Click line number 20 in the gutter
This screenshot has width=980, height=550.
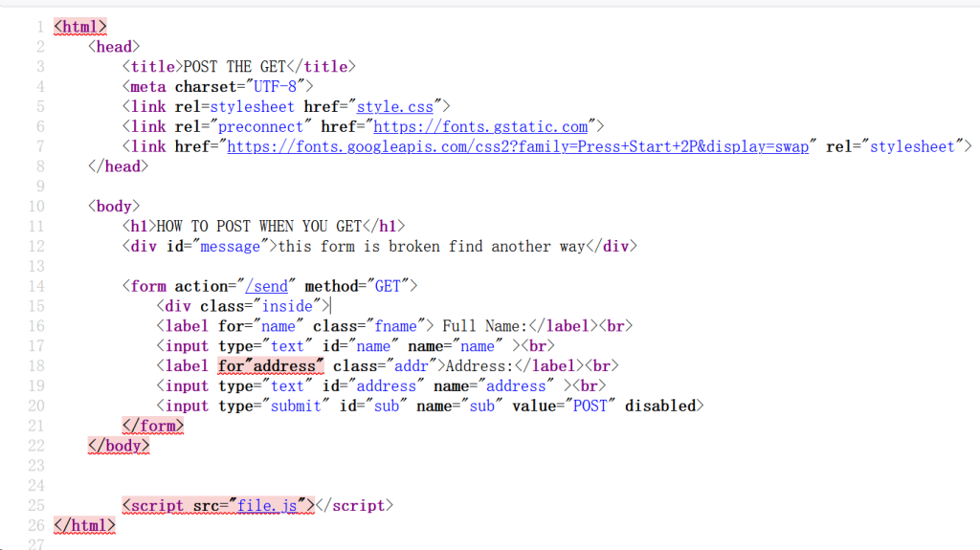[36, 406]
